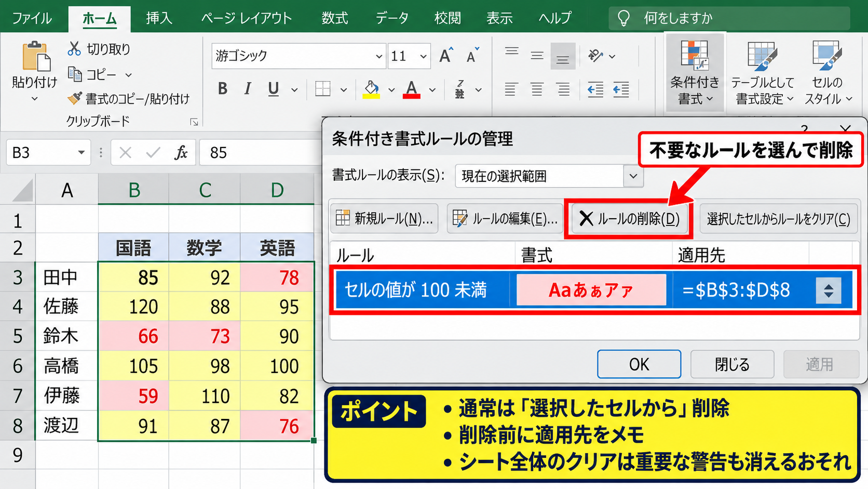Click 新規ルール(N) button
This screenshot has width=868, height=489.
pos(384,218)
